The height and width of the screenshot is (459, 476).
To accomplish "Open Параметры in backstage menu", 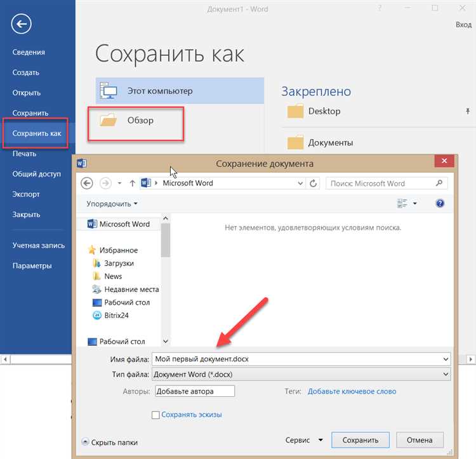I will tap(32, 265).
